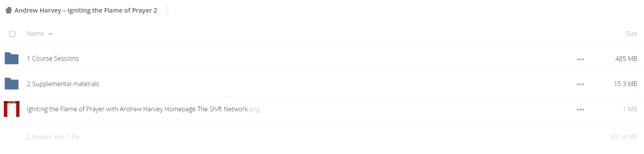The image size is (644, 154).
Task: Go to the Home folder icon
Action: 8,10
